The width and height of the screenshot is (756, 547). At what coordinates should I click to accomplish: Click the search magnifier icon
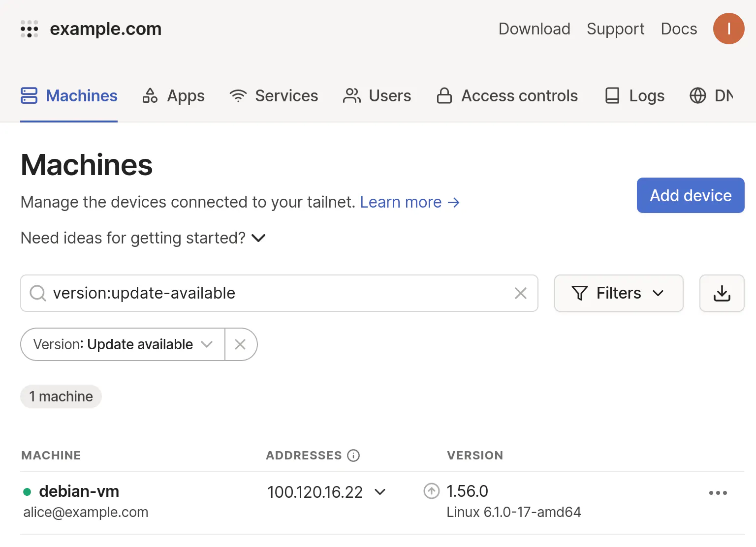pos(38,293)
